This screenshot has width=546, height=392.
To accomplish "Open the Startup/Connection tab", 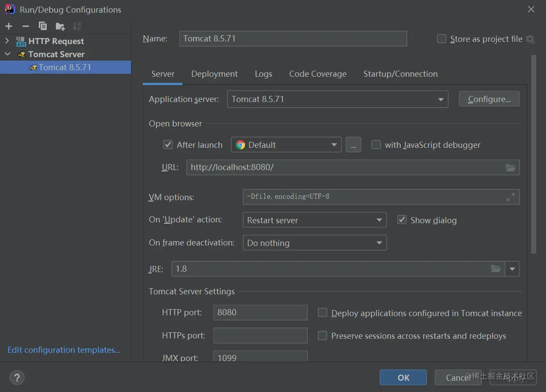I will tap(401, 74).
